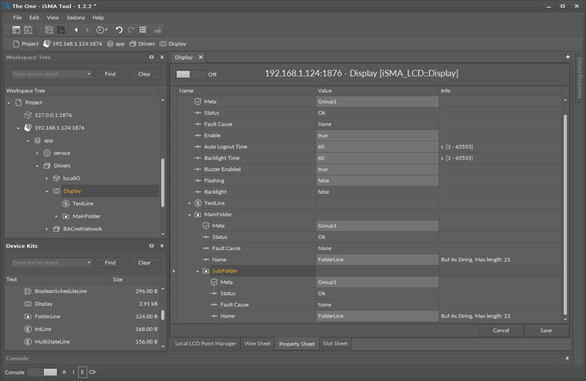The image size is (586, 381).
Task: Toggle the Display Off switch
Action: [x=191, y=74]
